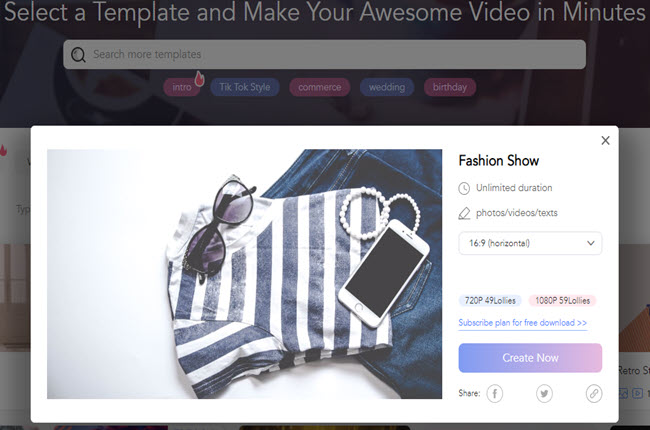This screenshot has height=430, width=650.
Task: Click the 720P 49Lollies badge
Action: (490, 301)
